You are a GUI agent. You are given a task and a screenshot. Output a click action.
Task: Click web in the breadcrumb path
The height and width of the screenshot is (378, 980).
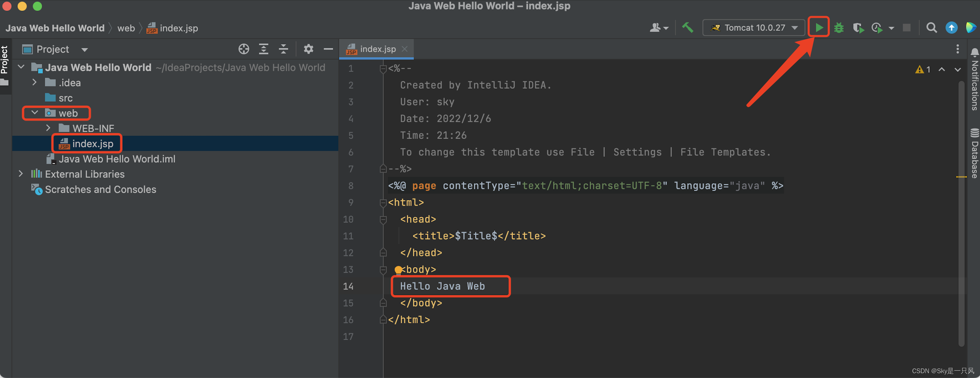pos(126,28)
